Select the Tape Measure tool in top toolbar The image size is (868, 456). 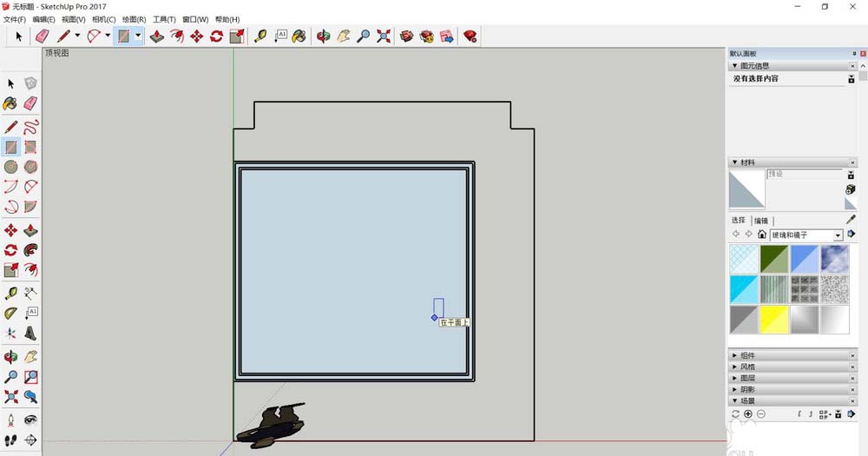pos(260,36)
